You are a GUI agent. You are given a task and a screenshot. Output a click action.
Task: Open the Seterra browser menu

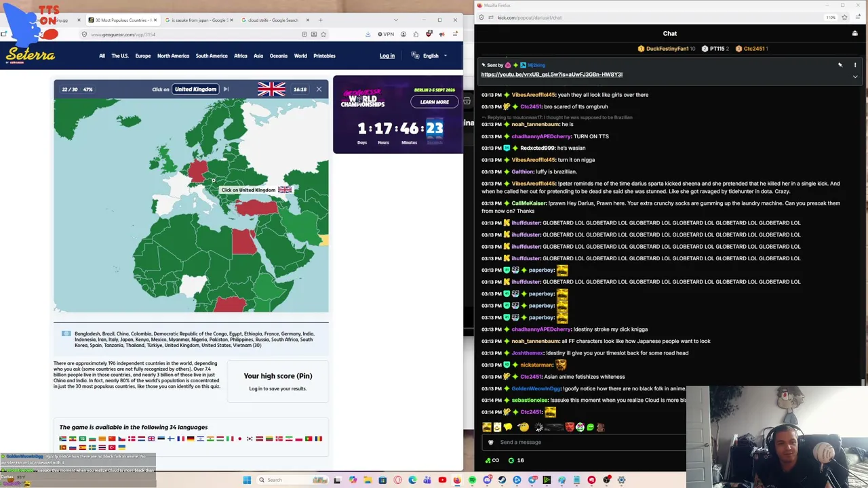pos(456,34)
